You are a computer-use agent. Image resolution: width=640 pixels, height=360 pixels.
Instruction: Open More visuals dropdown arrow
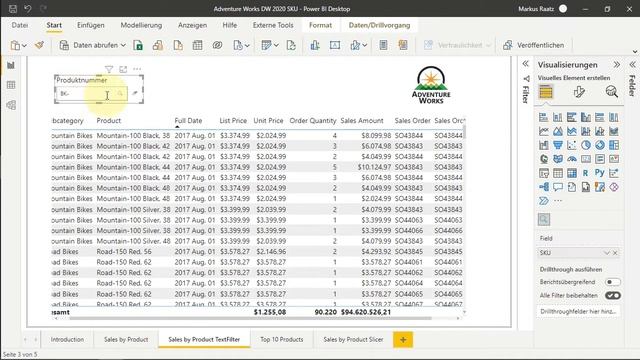364,45
